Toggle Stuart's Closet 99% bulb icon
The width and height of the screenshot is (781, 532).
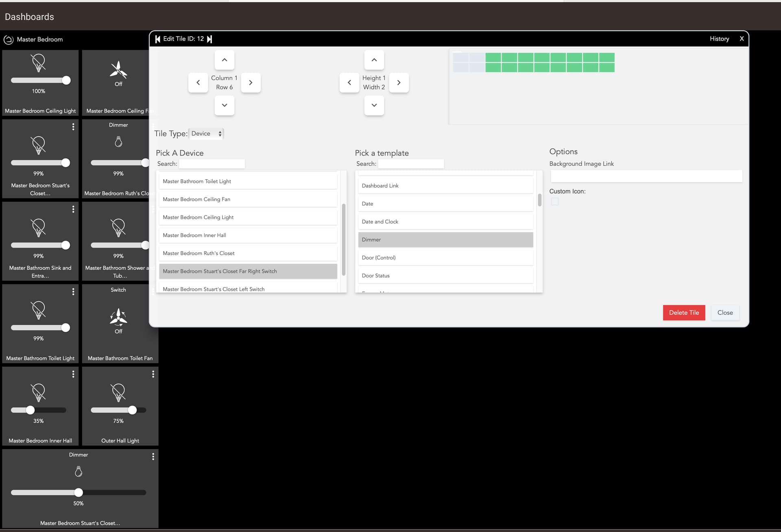coord(39,145)
